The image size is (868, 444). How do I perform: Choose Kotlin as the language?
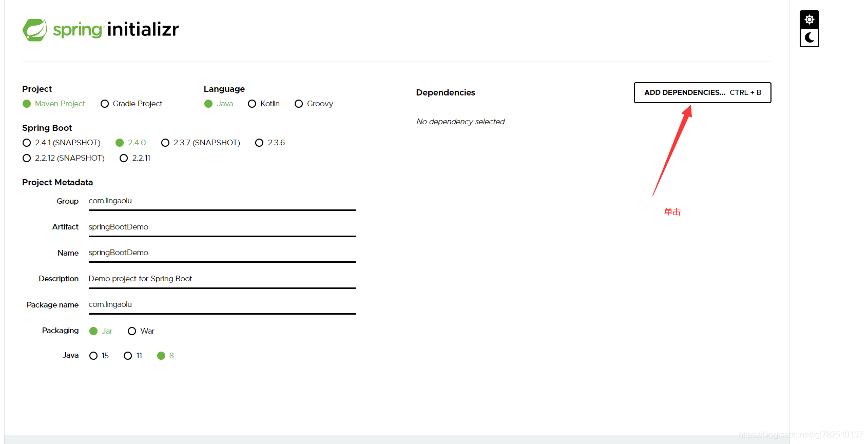[264, 104]
